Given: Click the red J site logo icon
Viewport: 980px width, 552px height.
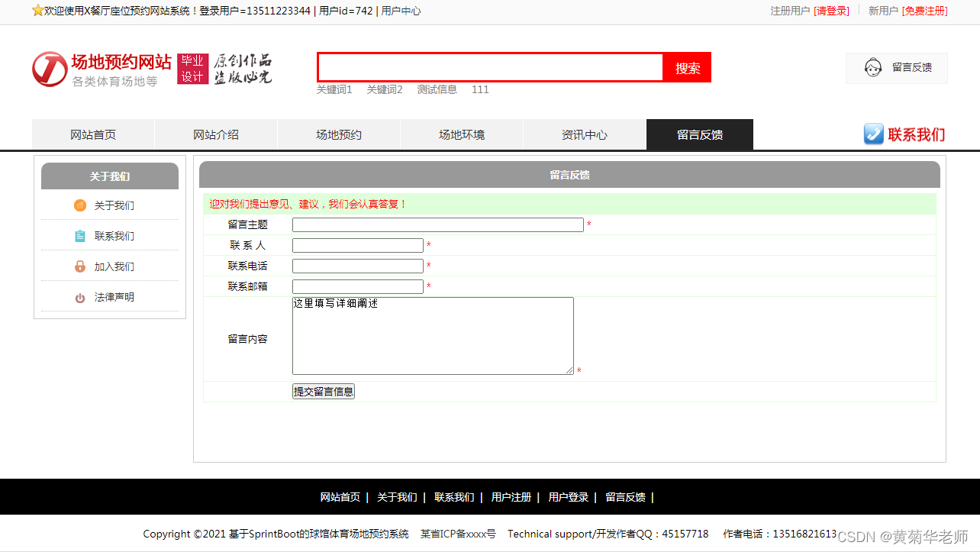Looking at the screenshot, I should [50, 69].
